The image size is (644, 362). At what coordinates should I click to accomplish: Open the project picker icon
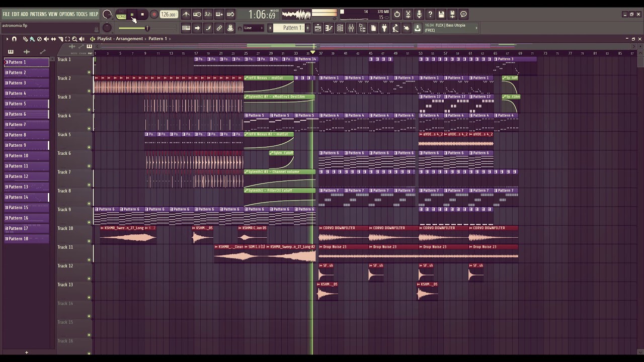pyautogui.click(x=373, y=28)
